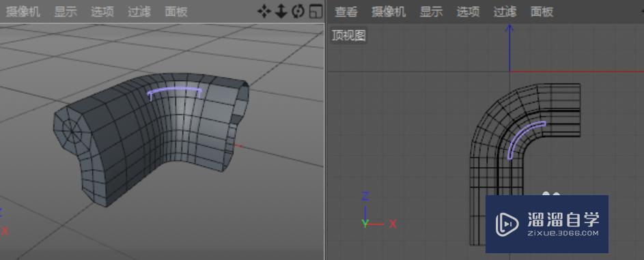Open the 面板 menu in the top viewport

coord(542,12)
